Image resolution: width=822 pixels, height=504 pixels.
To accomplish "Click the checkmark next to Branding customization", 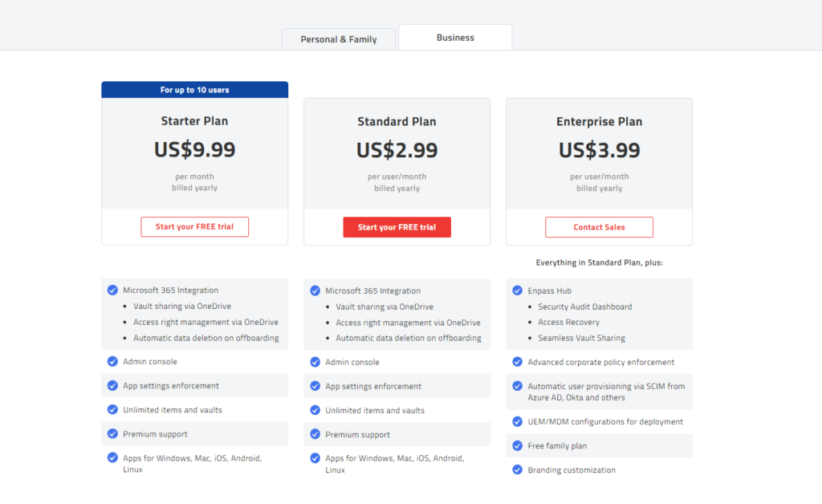I will 517,469.
